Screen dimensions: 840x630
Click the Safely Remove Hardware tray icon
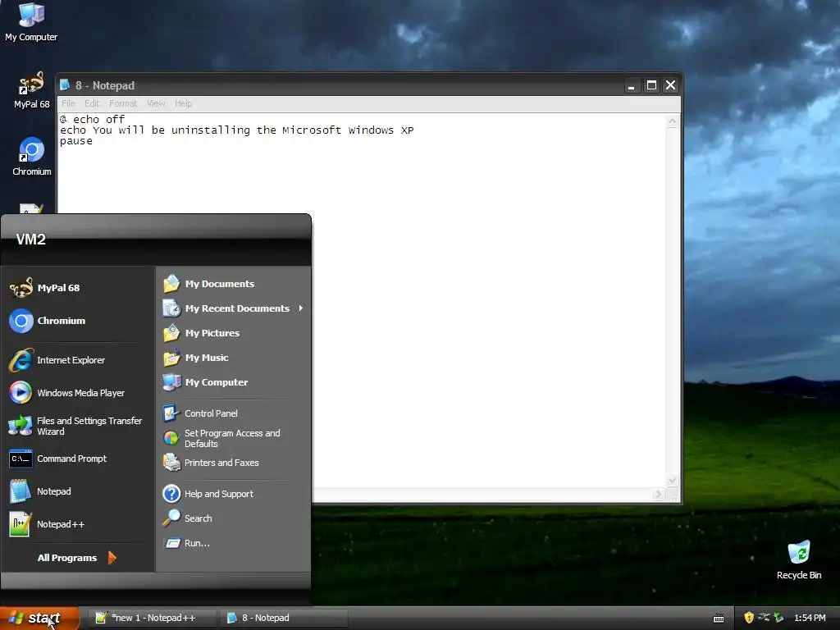click(x=779, y=618)
